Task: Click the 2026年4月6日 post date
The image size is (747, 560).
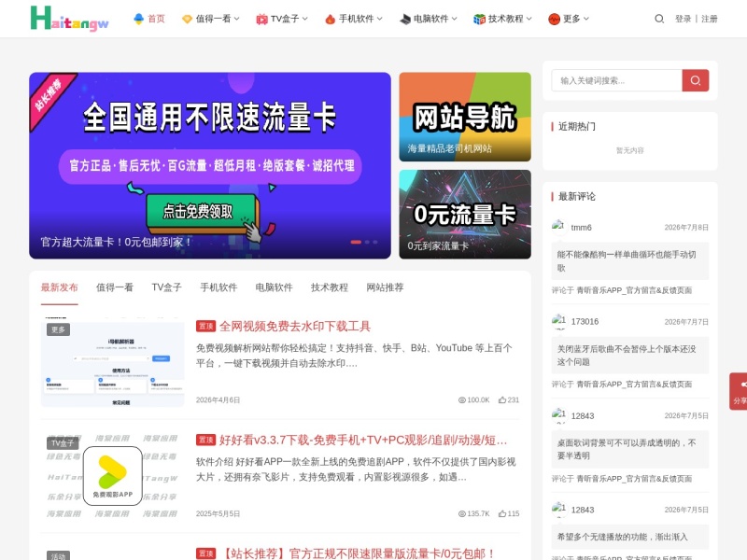Action: coord(218,400)
